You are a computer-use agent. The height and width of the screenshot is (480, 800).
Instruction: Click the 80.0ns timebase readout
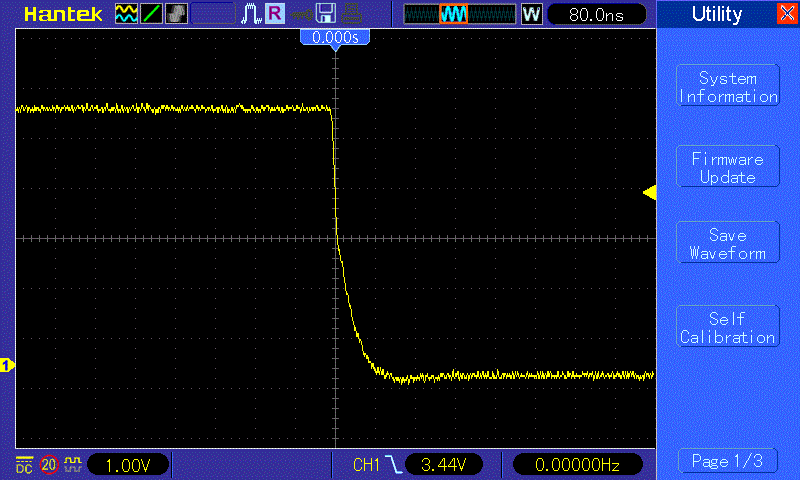click(596, 14)
